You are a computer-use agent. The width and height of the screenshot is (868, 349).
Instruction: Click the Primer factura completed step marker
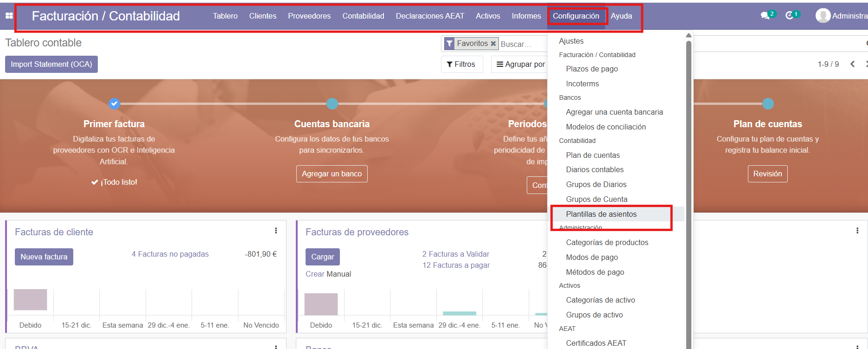[x=114, y=103]
